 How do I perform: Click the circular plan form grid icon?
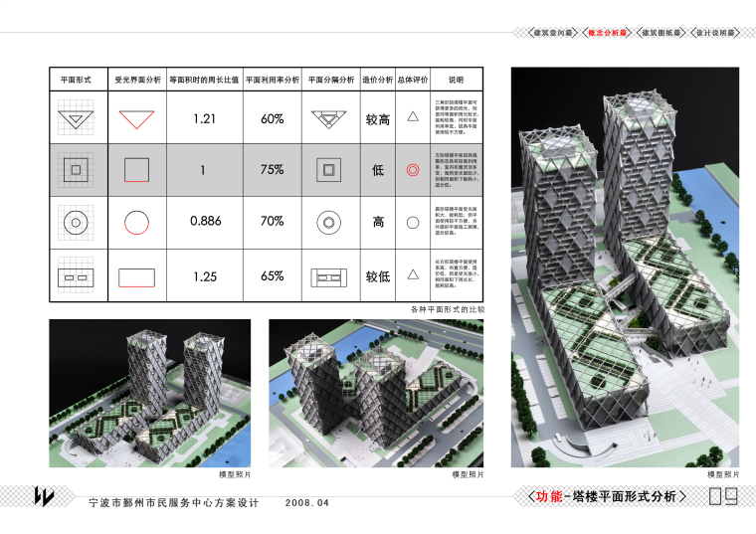pos(75,223)
